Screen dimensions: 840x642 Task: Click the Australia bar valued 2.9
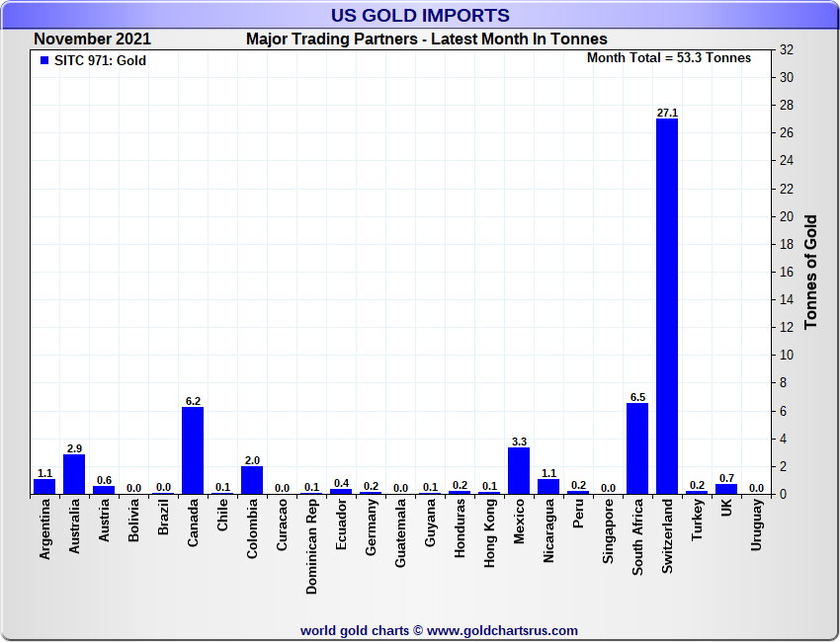pos(74,474)
